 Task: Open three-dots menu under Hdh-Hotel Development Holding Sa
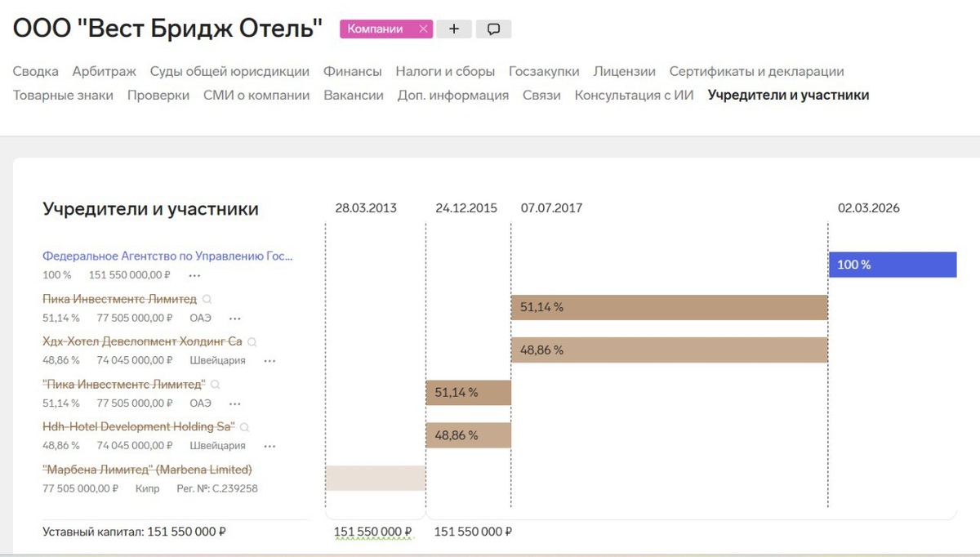click(x=269, y=446)
